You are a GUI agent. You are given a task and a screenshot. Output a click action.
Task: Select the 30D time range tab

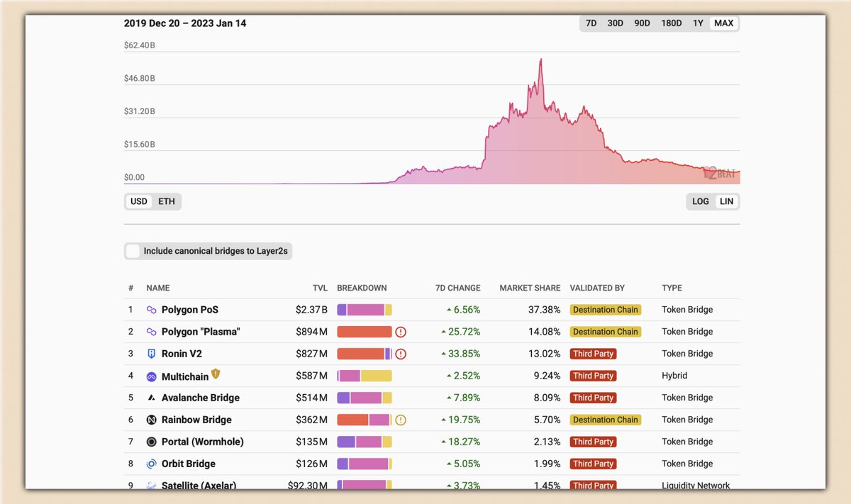[615, 23]
